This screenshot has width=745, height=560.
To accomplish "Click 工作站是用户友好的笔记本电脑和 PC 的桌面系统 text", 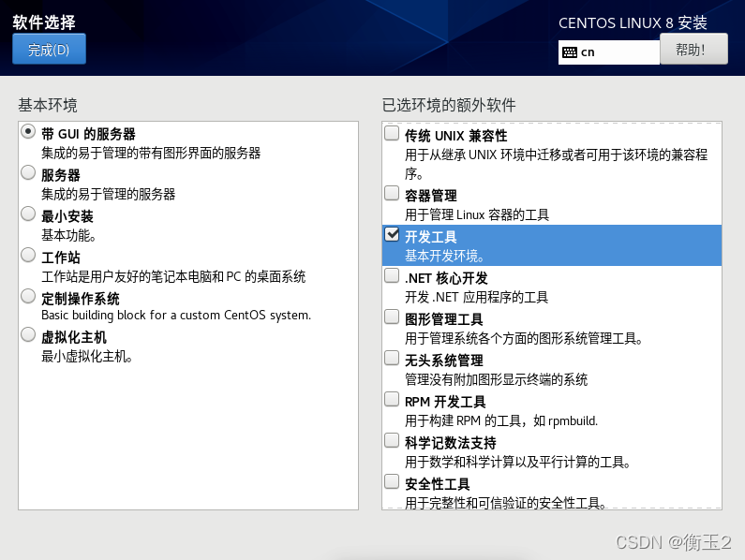I will 173,276.
